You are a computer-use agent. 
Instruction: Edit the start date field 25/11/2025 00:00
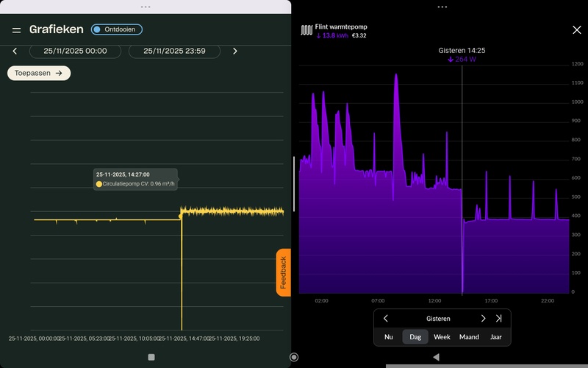[75, 51]
